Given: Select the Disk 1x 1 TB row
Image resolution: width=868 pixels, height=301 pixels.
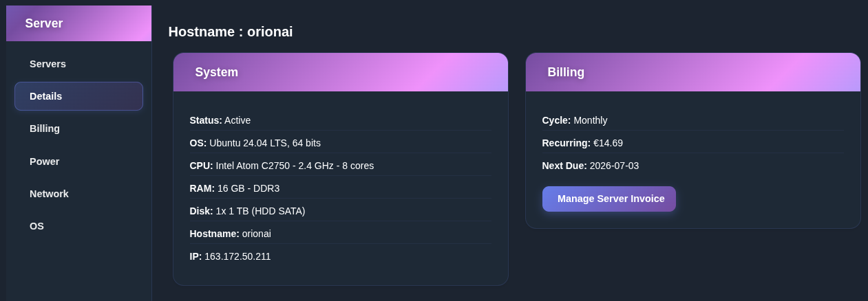Looking at the screenshot, I should [x=340, y=211].
